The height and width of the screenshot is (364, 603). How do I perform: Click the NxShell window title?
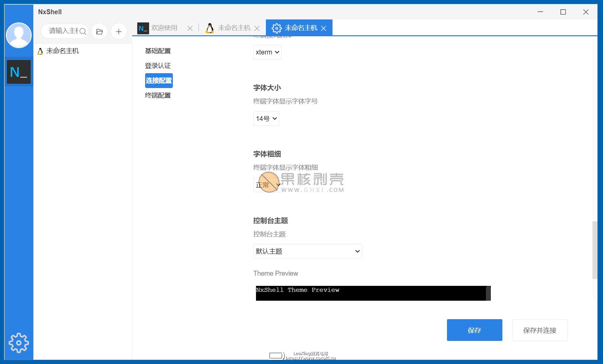[50, 12]
